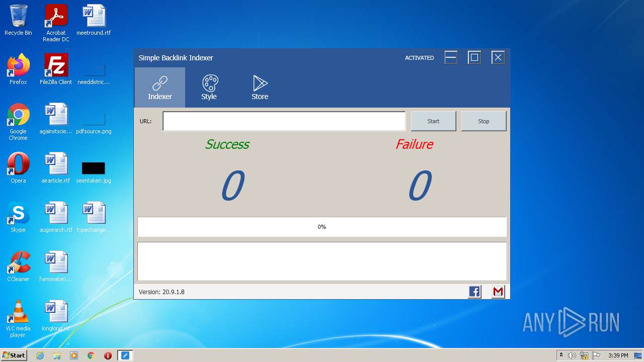This screenshot has height=362, width=644.
Task: Open the volume control tray icon
Action: 572,355
